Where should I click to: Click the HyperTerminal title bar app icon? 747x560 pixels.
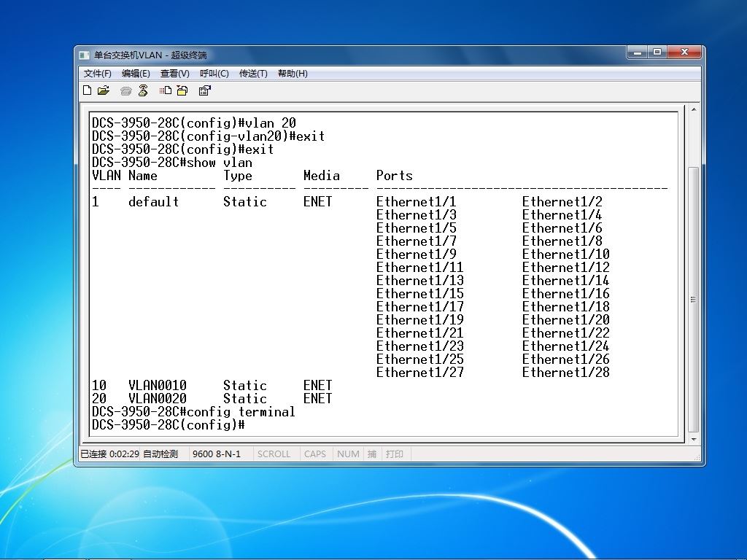tap(85, 55)
